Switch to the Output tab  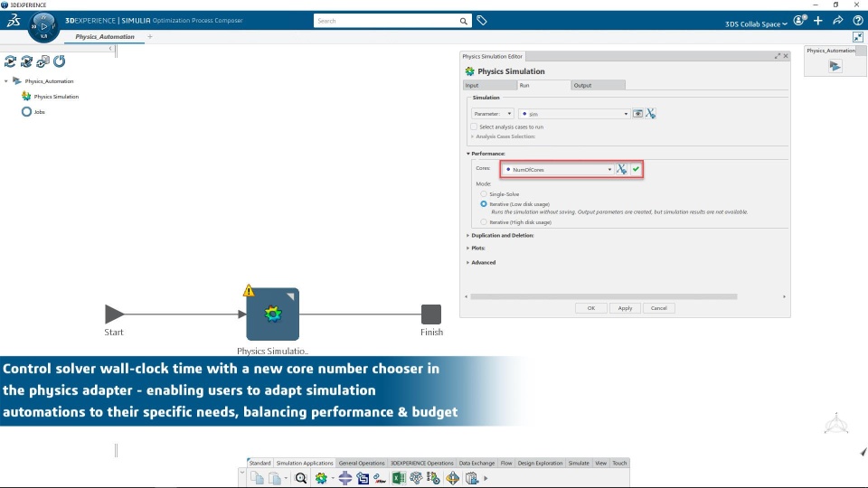[x=598, y=85]
